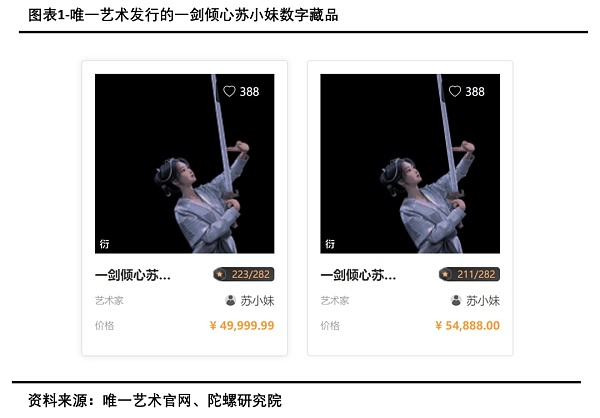Click the left card title 一剑倾心苏…
The width and height of the screenshot is (600, 418).
[x=133, y=275]
